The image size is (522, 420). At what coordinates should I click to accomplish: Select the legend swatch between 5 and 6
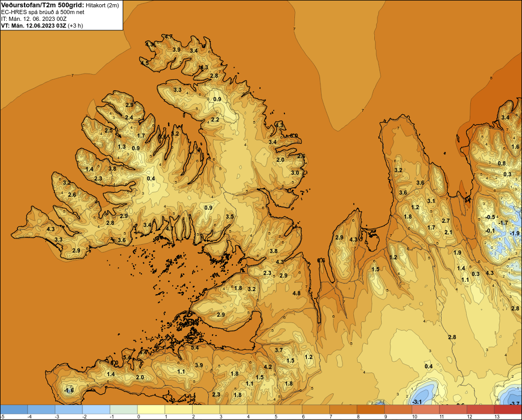click(288, 410)
